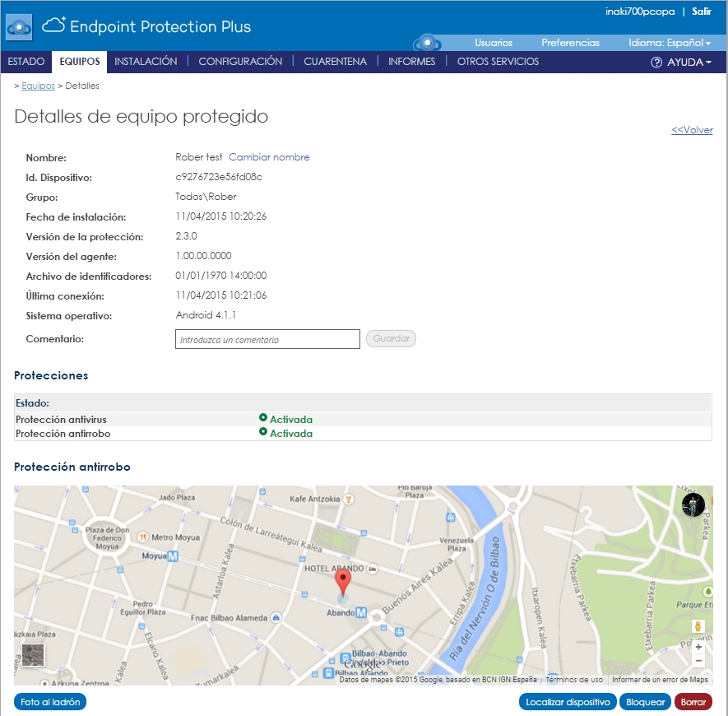Click the green status icon for Protección antivirus
728x716 pixels.
pos(262,418)
